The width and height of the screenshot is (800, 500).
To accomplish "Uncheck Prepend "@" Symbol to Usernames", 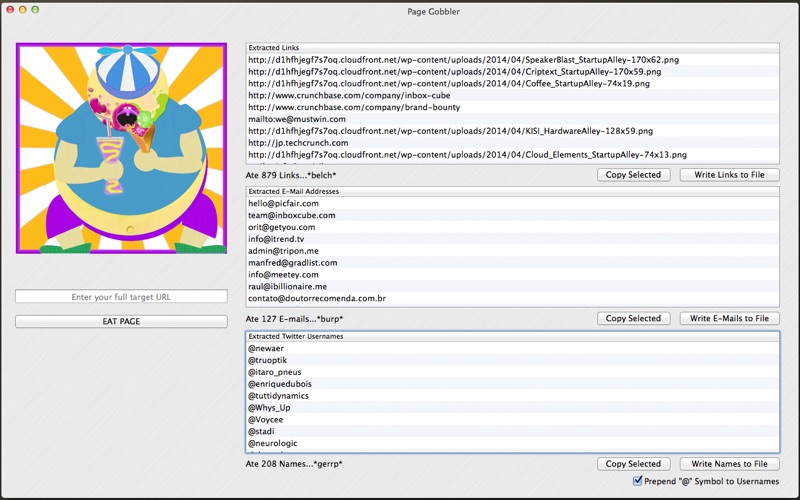I will pyautogui.click(x=637, y=481).
